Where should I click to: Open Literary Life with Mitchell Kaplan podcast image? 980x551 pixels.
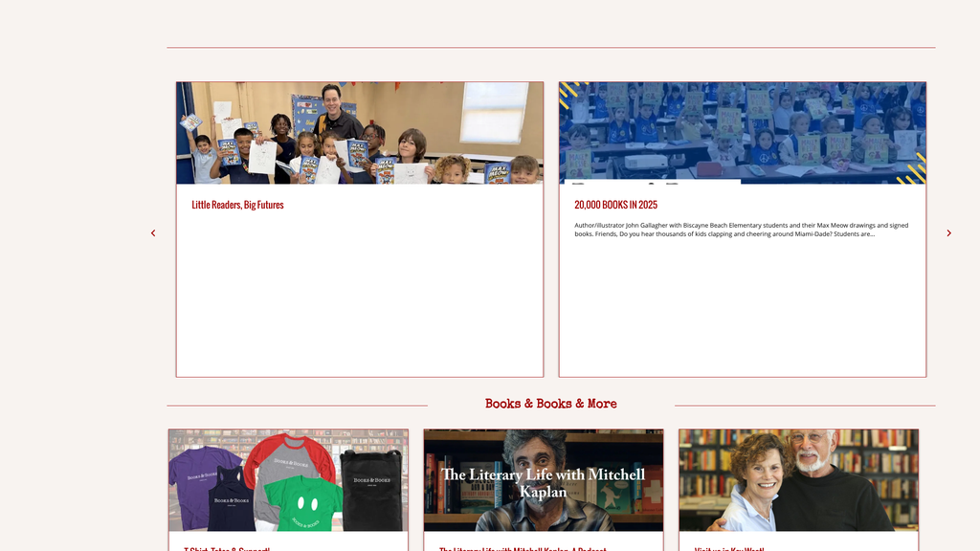tap(544, 480)
